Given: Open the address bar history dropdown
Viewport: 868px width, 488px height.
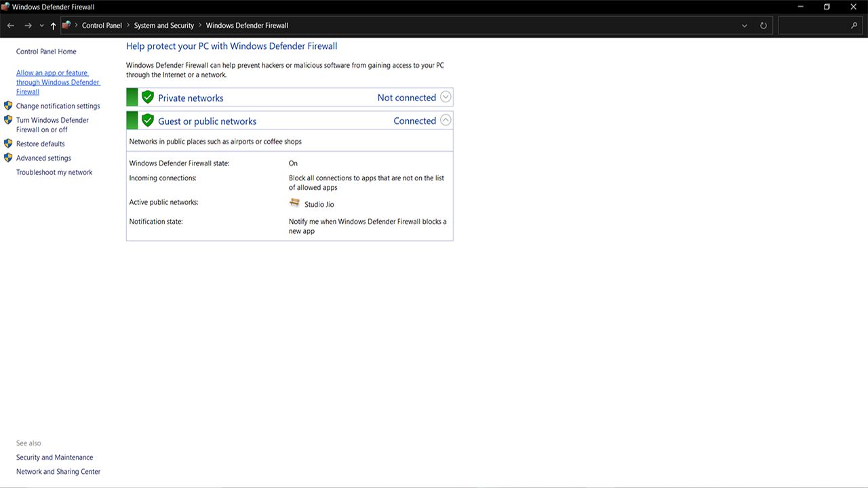Looking at the screenshot, I should click(745, 26).
